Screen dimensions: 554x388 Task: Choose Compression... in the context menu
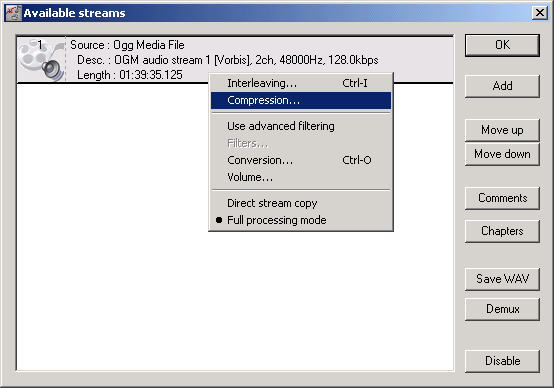click(301, 100)
